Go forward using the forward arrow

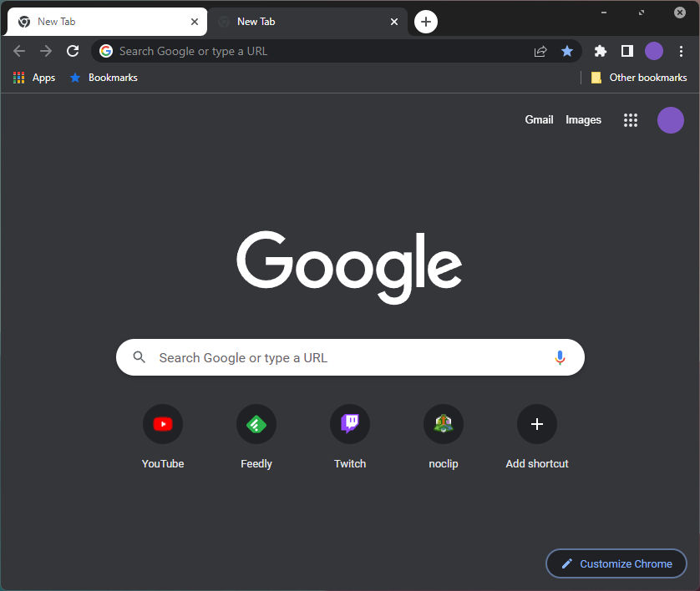[x=46, y=51]
